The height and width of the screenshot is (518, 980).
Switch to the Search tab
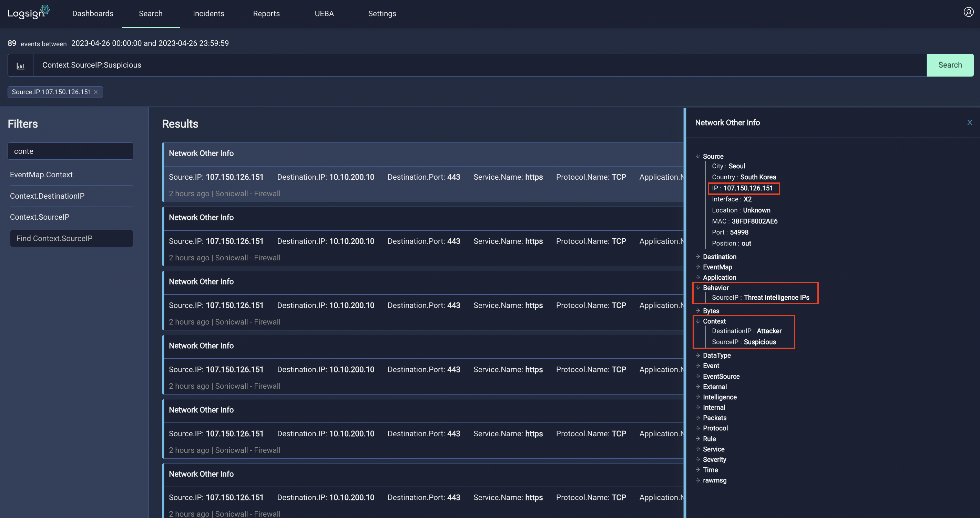(151, 14)
